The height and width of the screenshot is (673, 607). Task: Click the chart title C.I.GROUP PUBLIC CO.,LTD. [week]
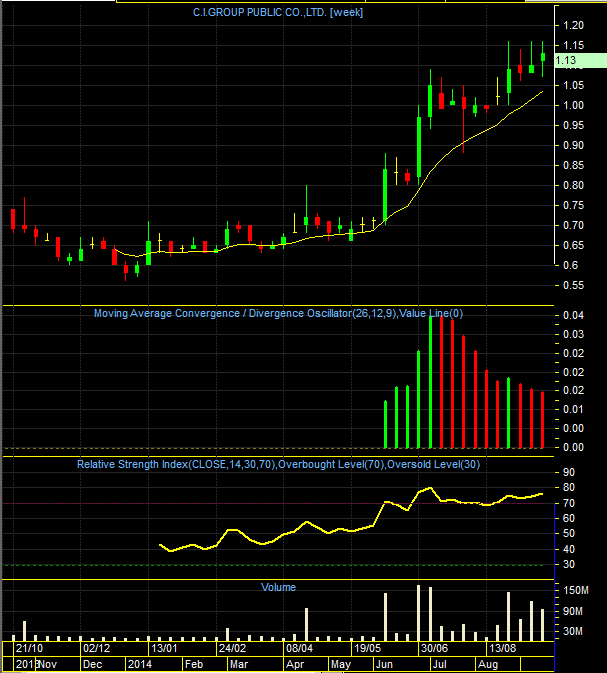click(278, 12)
